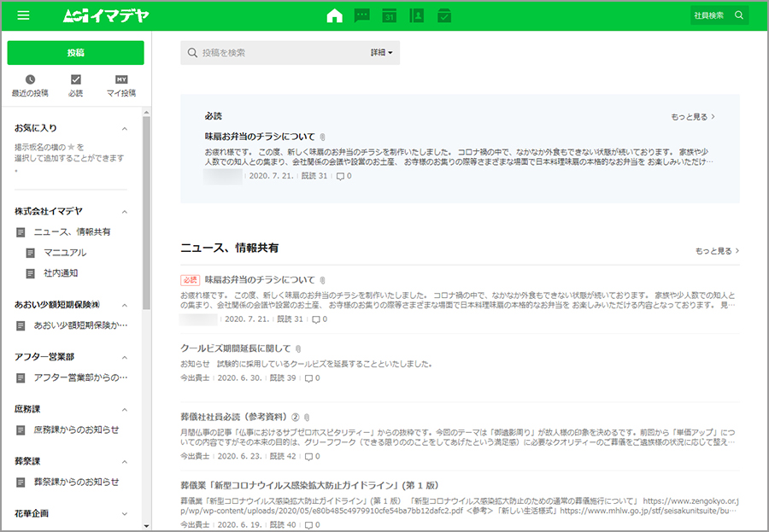The width and height of the screenshot is (769, 532).
Task: Collapse the お気に入り section
Action: click(124, 128)
